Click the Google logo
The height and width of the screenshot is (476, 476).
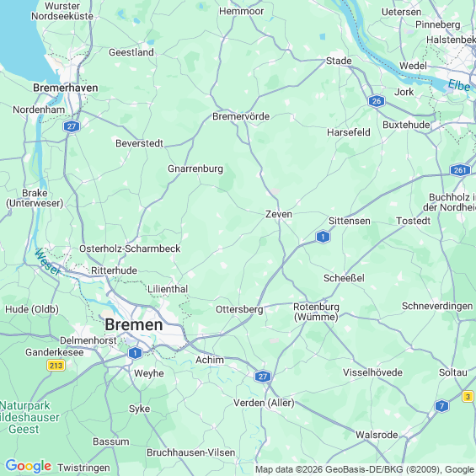coord(29,466)
